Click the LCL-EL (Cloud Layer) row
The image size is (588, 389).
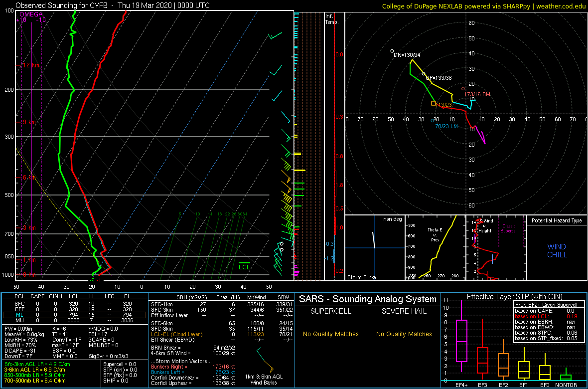(x=221, y=334)
